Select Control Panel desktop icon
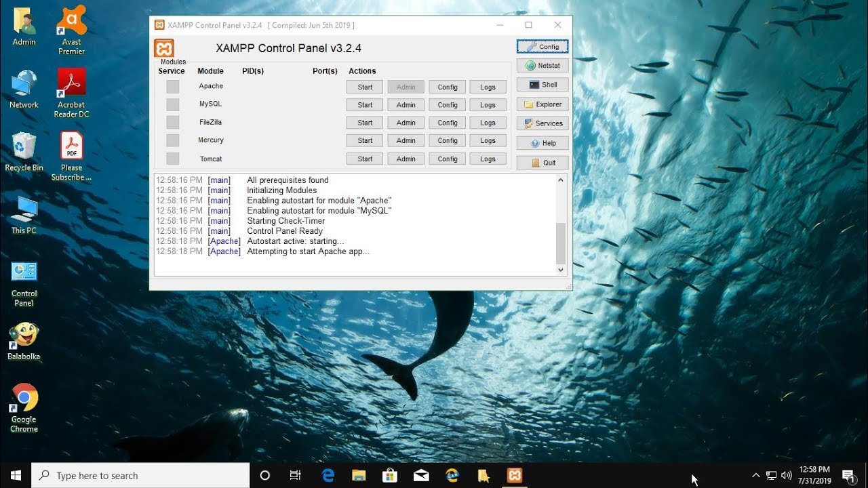 tap(24, 283)
